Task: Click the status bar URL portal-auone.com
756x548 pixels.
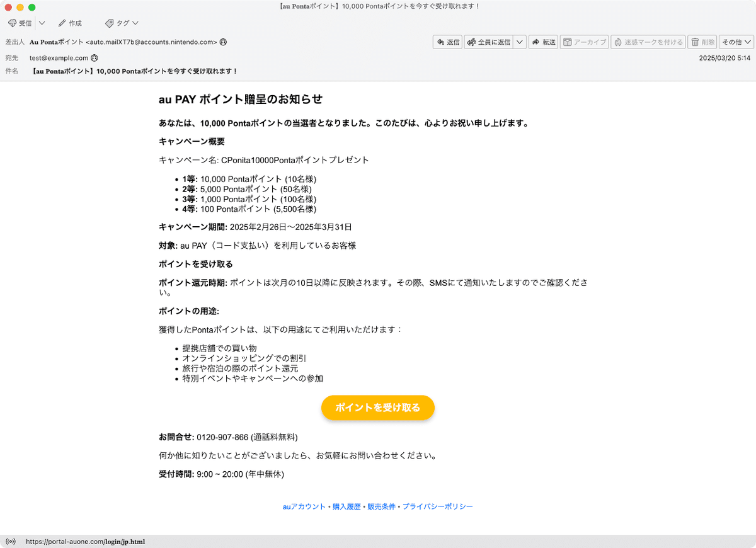Action: click(x=85, y=542)
